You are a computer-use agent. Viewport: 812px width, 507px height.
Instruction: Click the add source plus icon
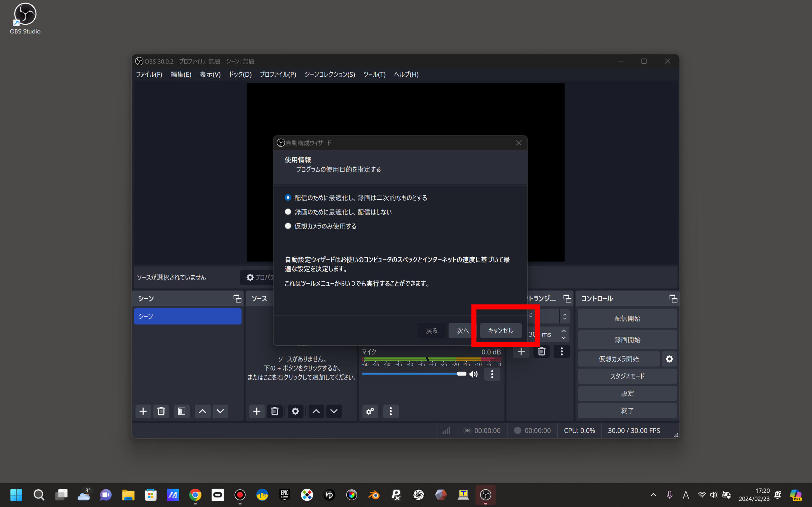257,411
